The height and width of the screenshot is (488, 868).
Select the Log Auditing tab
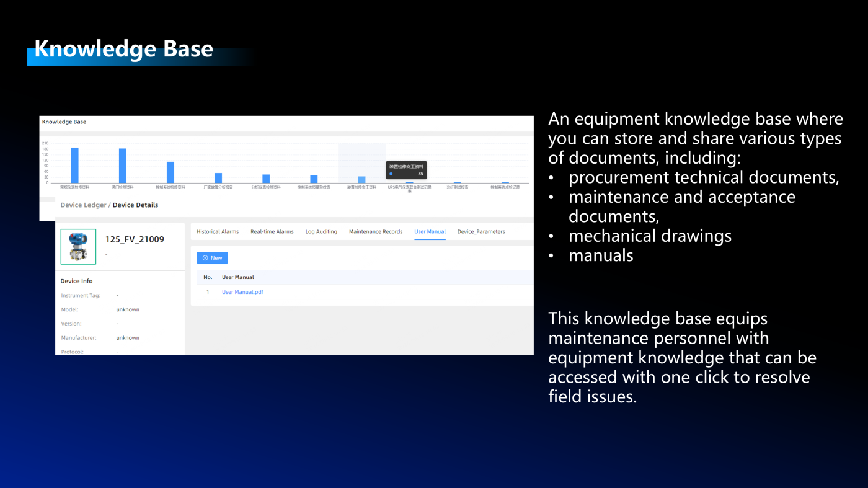pyautogui.click(x=321, y=232)
